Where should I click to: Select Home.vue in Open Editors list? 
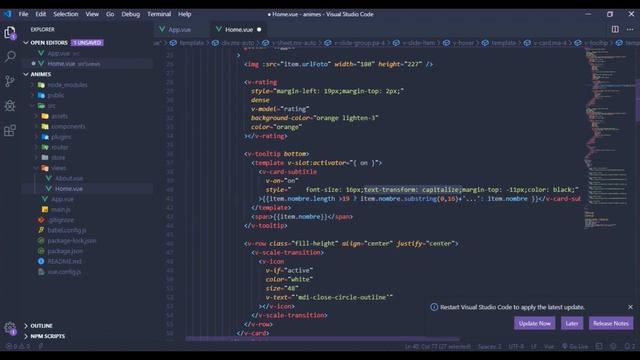click(61, 64)
